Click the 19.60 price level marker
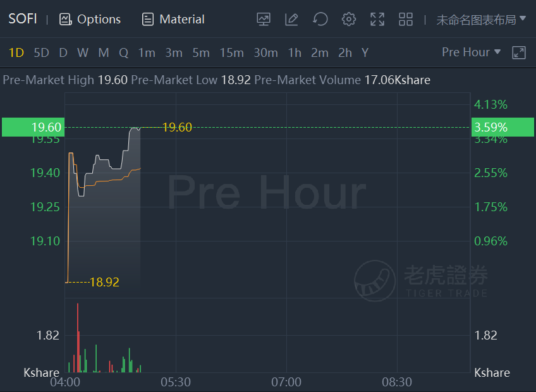 click(x=33, y=127)
